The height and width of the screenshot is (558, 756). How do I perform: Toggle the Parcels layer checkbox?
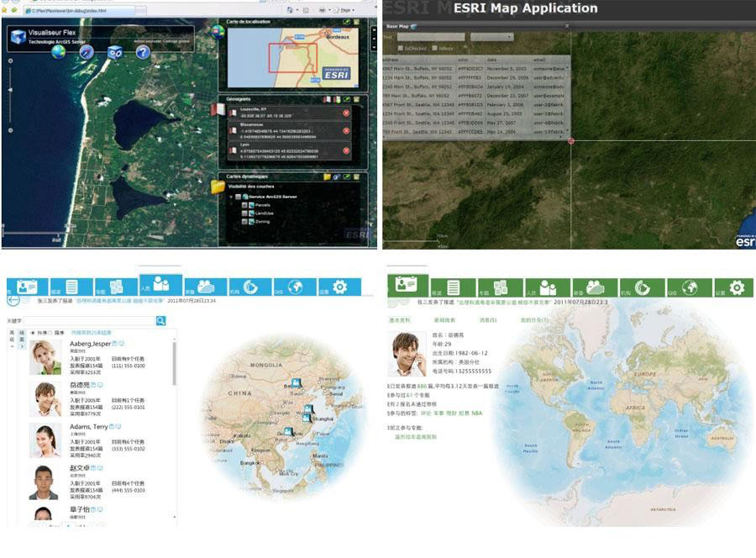click(244, 205)
